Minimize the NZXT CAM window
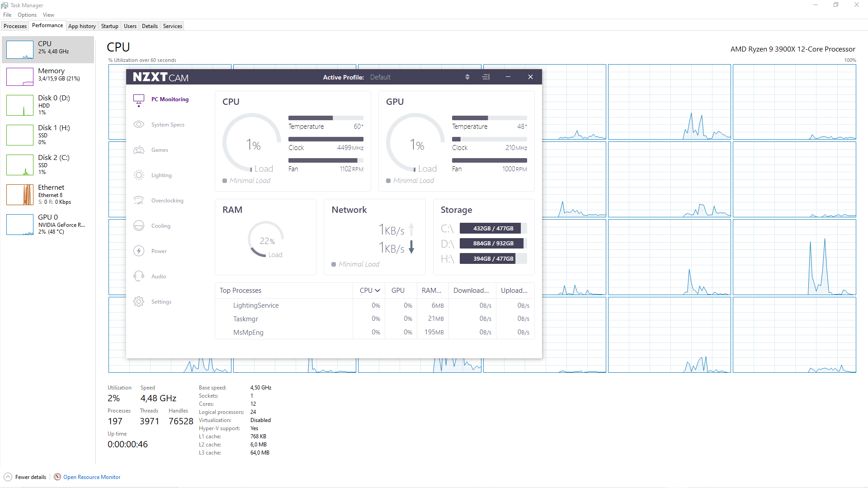Viewport: 868px width, 488px height. point(508,77)
